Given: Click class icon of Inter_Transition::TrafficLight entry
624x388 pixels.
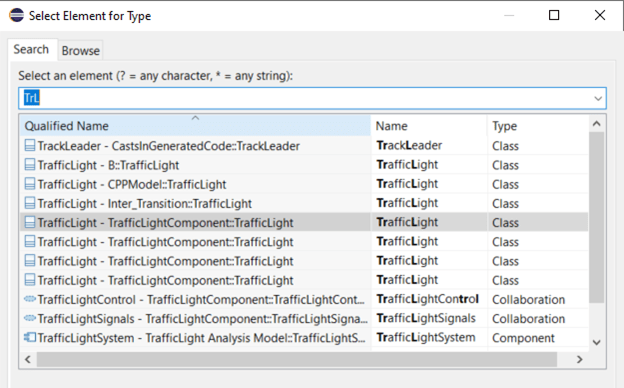Looking at the screenshot, I should point(30,203).
